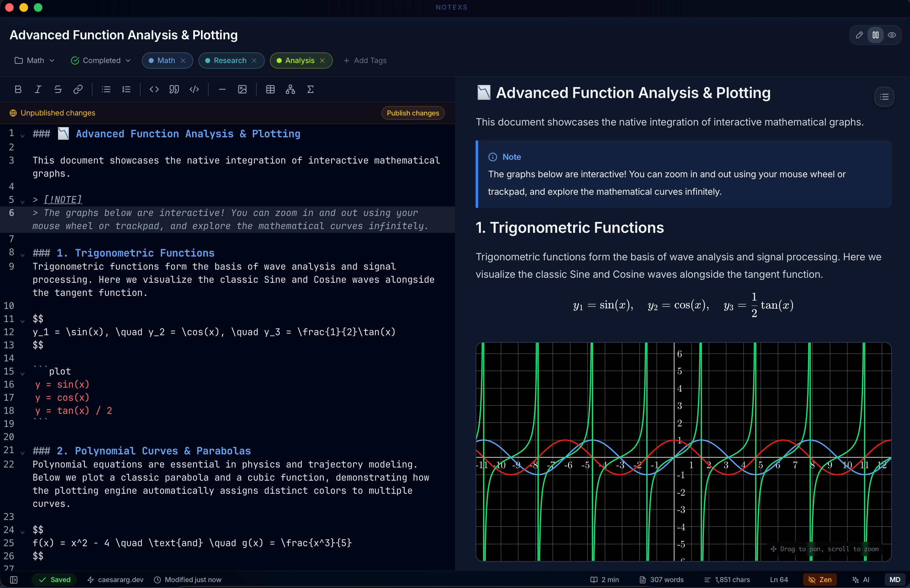
Task: Collapse the plot code fold on line 15
Action: 22,373
